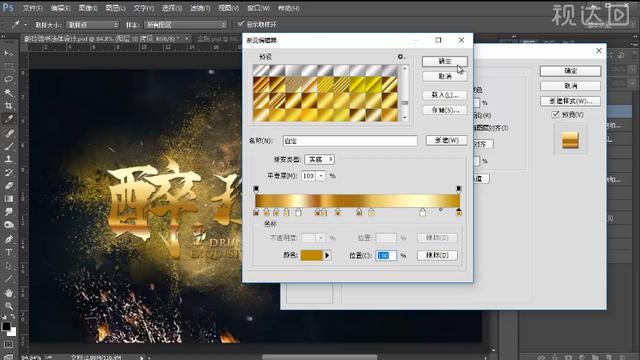Click Cancel in Layer Style dialog
Screen dimensions: 640x360
pyautogui.click(x=570, y=86)
